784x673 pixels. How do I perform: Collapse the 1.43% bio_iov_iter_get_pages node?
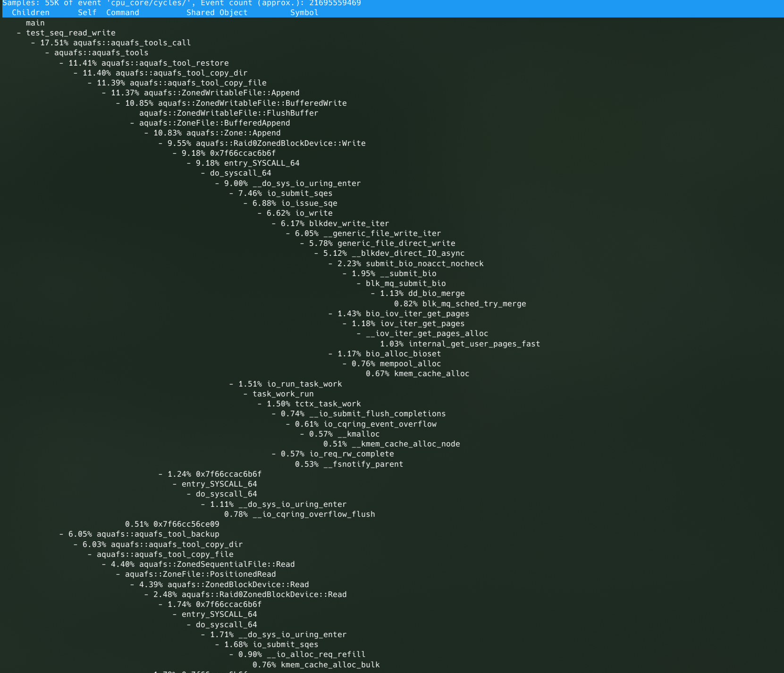(330, 314)
